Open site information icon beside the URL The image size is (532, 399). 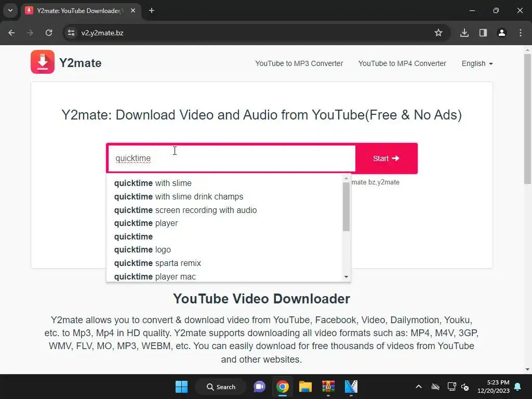(71, 33)
